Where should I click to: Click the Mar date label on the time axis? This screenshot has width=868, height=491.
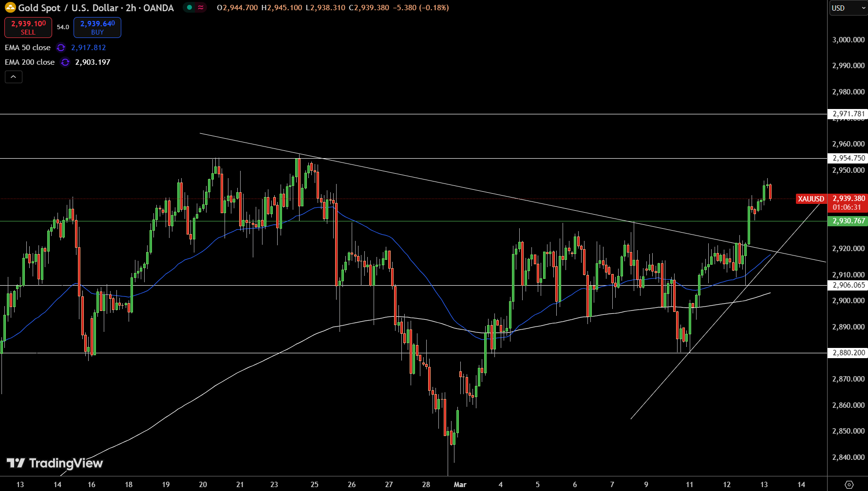coord(460,485)
